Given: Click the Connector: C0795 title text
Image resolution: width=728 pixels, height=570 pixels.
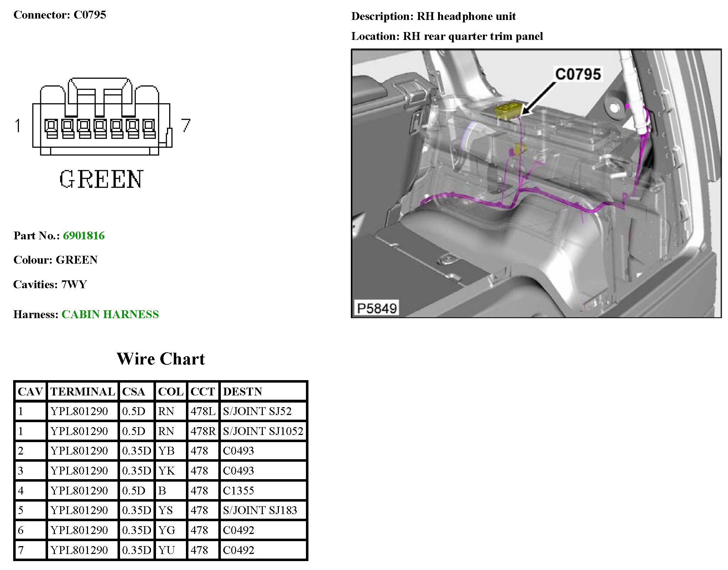Looking at the screenshot, I should [60, 15].
